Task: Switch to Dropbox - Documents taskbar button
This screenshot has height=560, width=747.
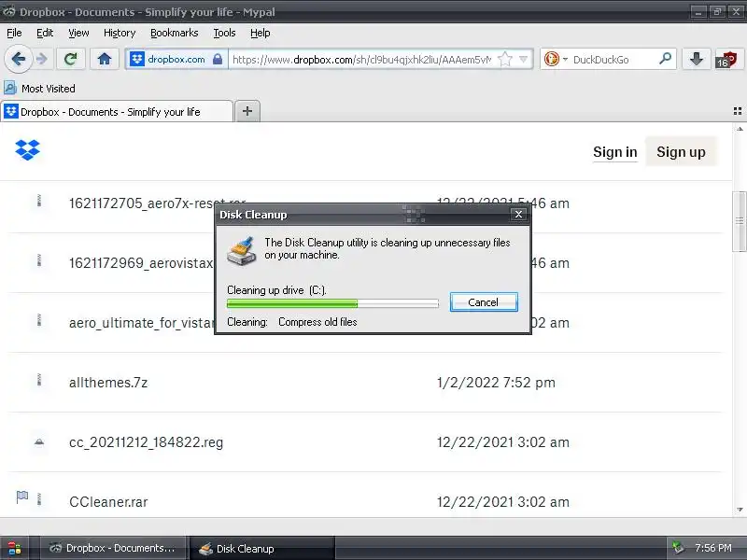Action: [x=112, y=548]
